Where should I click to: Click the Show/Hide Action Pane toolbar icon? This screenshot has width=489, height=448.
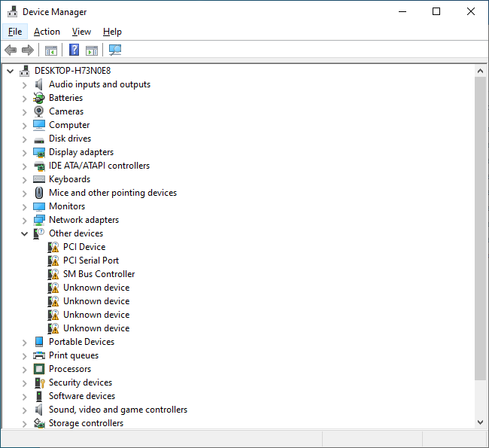92,50
